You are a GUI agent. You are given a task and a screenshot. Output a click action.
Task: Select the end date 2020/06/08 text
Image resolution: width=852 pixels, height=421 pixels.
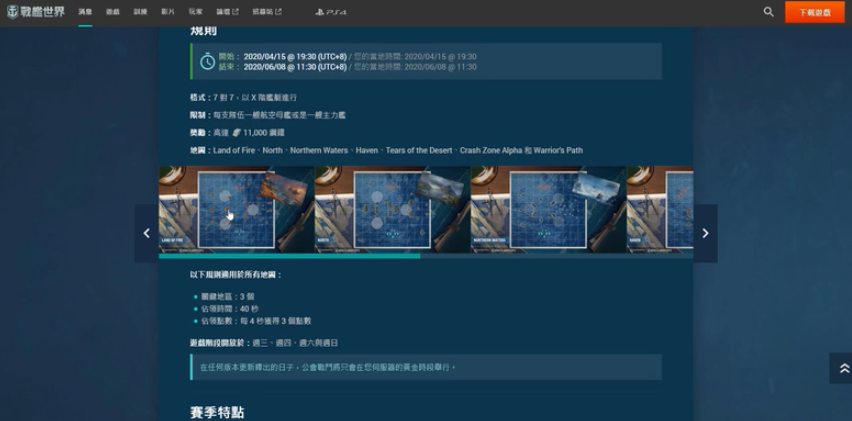295,67
